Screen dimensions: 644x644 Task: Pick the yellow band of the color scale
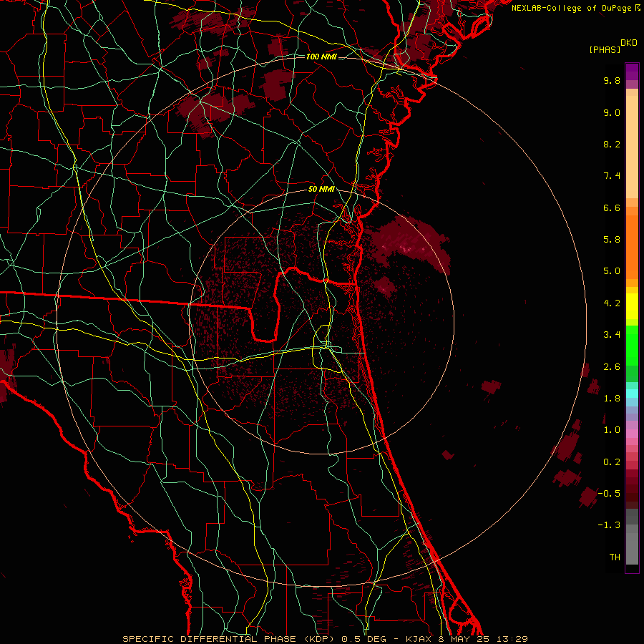(632, 306)
